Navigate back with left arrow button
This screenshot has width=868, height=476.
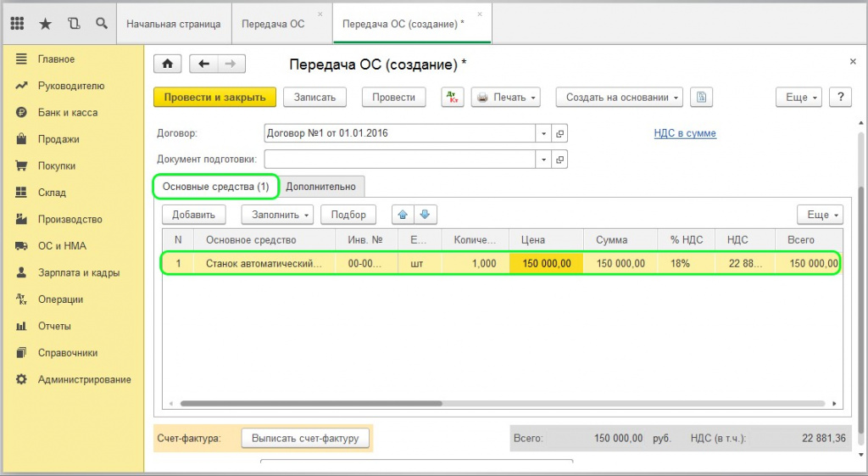pyautogui.click(x=203, y=64)
